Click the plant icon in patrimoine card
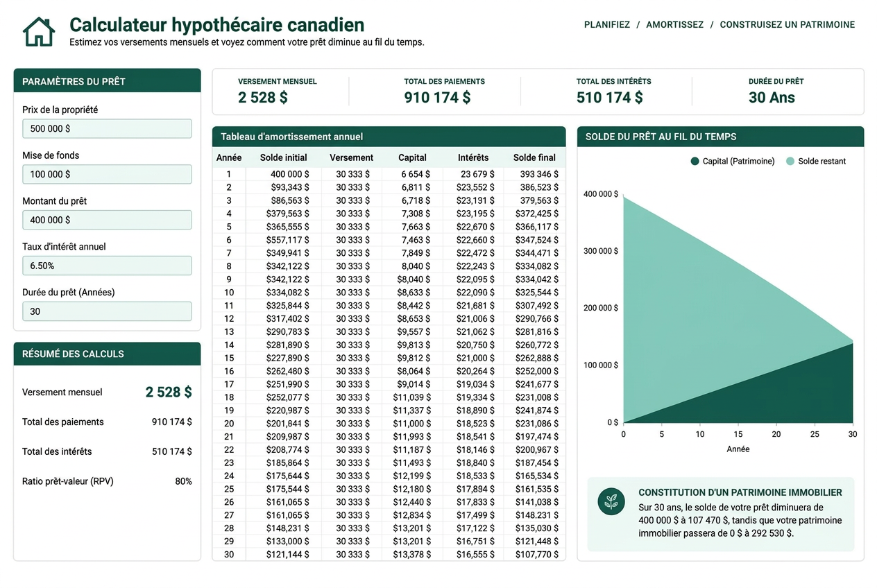This screenshot has width=877, height=588. (x=611, y=501)
